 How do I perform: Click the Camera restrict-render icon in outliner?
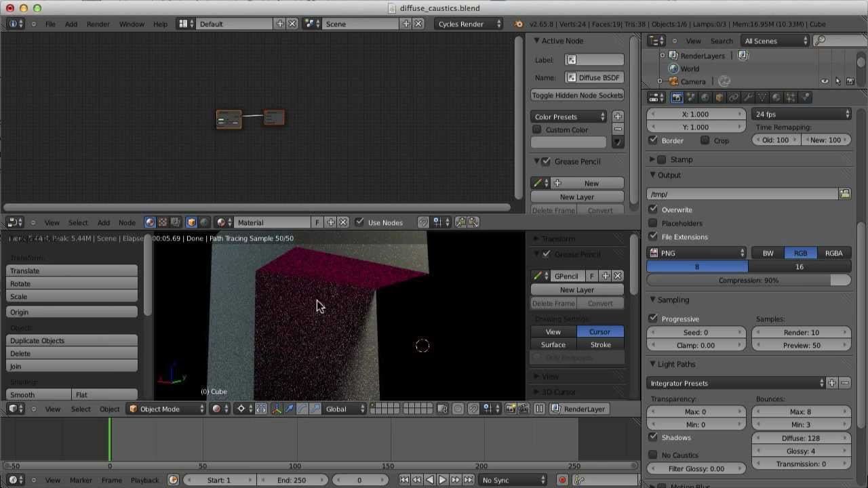point(850,81)
